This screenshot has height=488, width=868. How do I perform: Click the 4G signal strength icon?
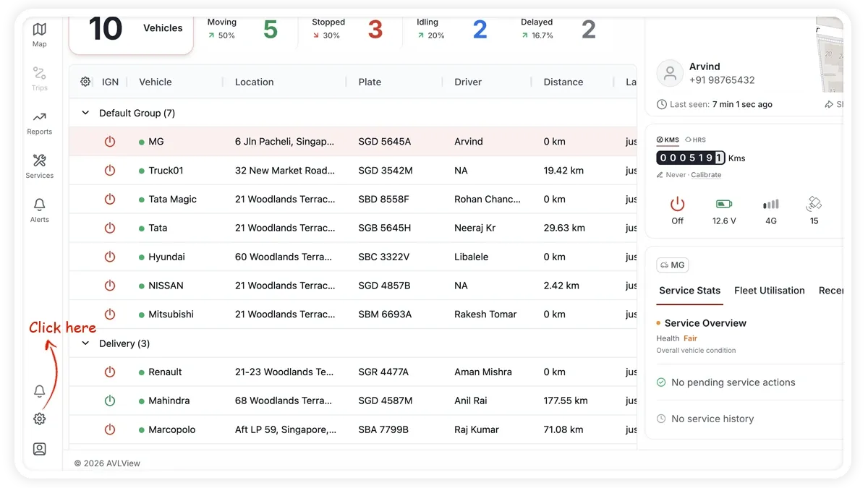click(x=771, y=205)
